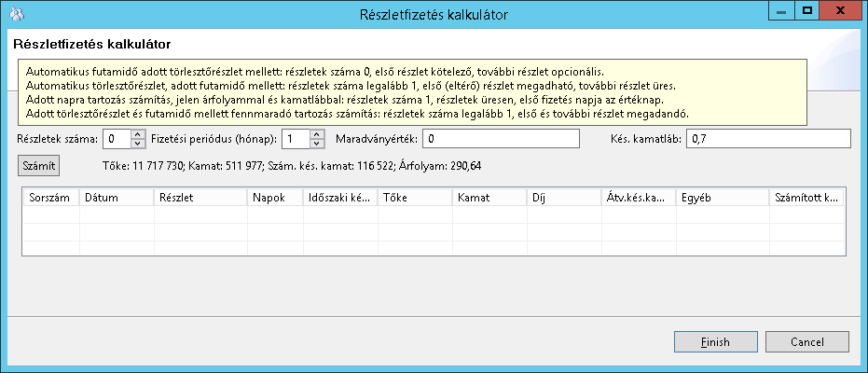Select the Tőke column header
Viewport: 868px width, 373px height.
[x=413, y=198]
